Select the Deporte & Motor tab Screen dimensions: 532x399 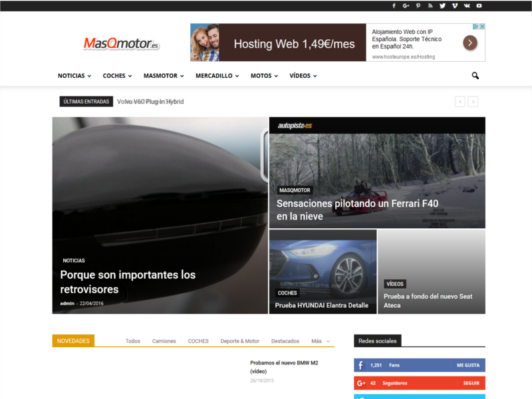pyautogui.click(x=239, y=341)
